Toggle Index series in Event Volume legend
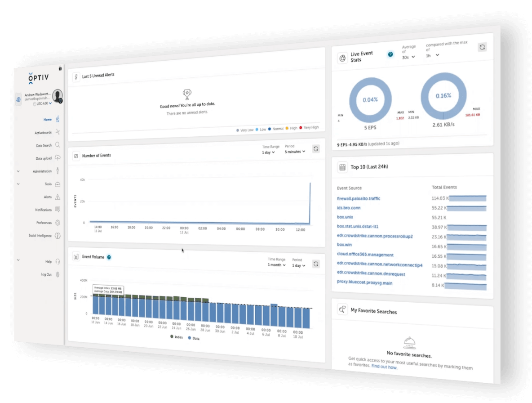 point(176,336)
